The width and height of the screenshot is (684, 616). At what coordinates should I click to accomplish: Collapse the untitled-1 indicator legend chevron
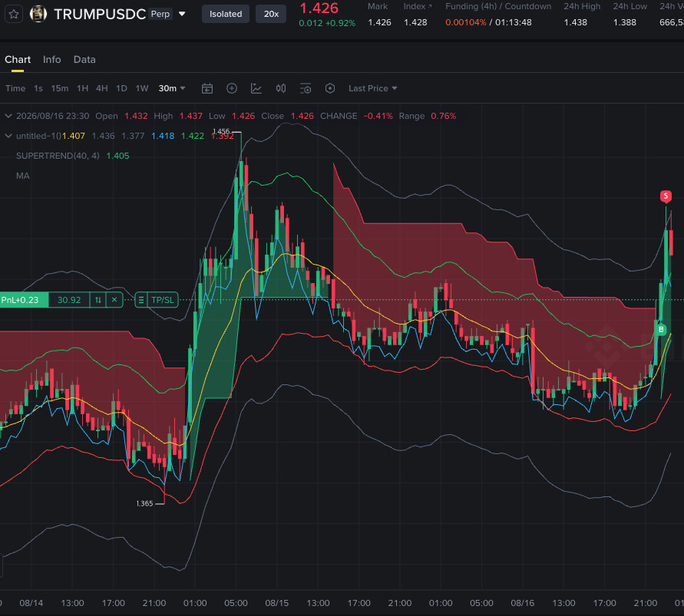[8, 136]
